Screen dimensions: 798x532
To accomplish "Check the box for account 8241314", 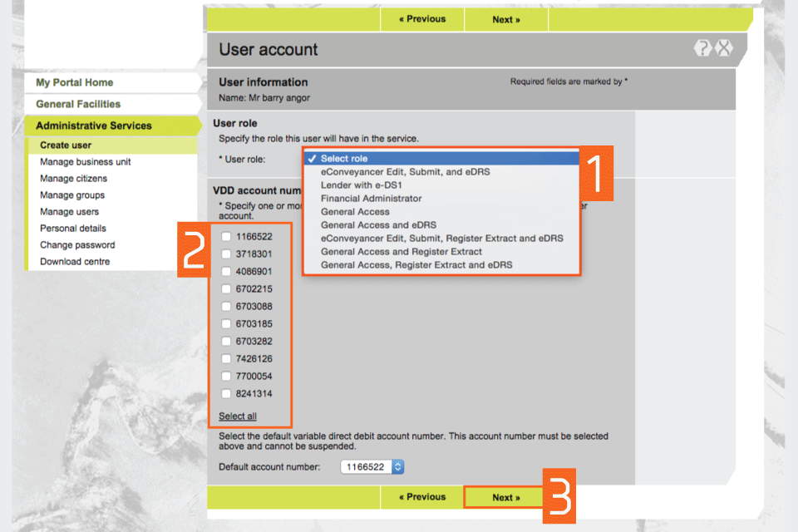I will [x=226, y=394].
